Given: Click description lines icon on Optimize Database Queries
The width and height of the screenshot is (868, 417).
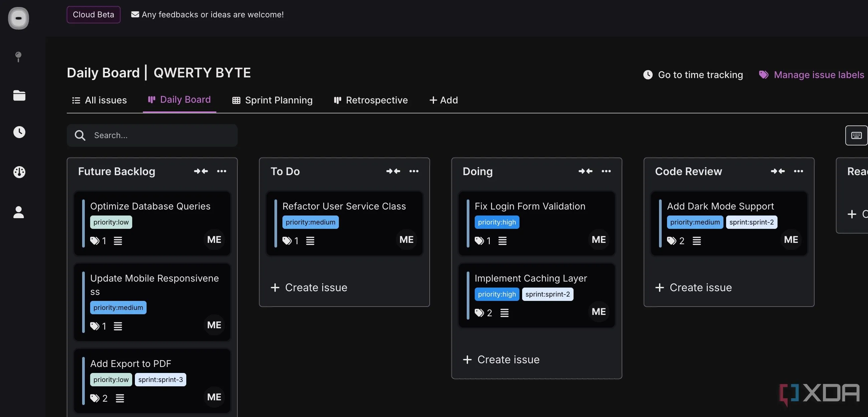Looking at the screenshot, I should pos(118,241).
